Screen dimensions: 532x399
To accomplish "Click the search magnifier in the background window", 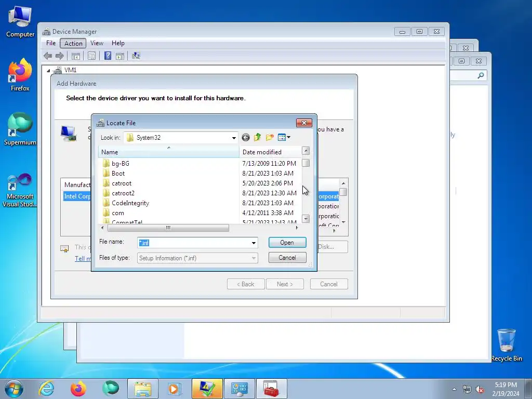I will 481,76.
